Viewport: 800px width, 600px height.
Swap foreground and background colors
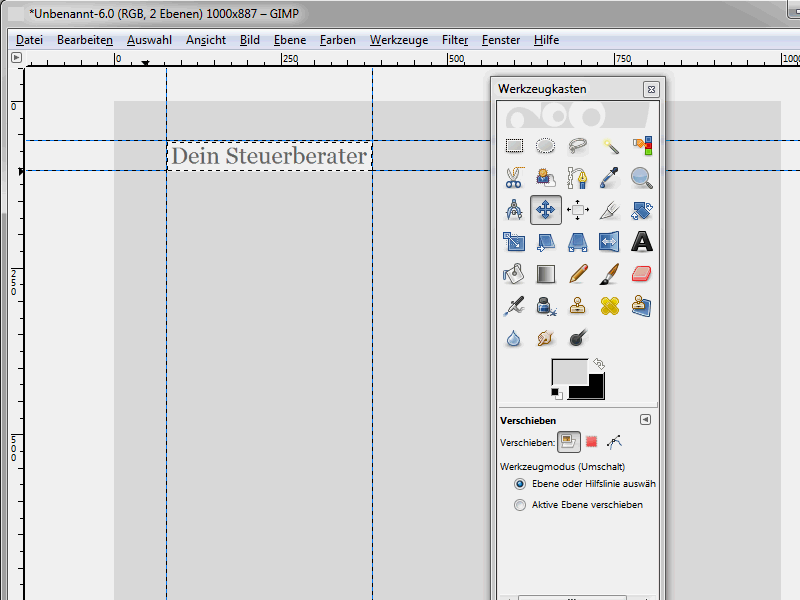click(599, 364)
